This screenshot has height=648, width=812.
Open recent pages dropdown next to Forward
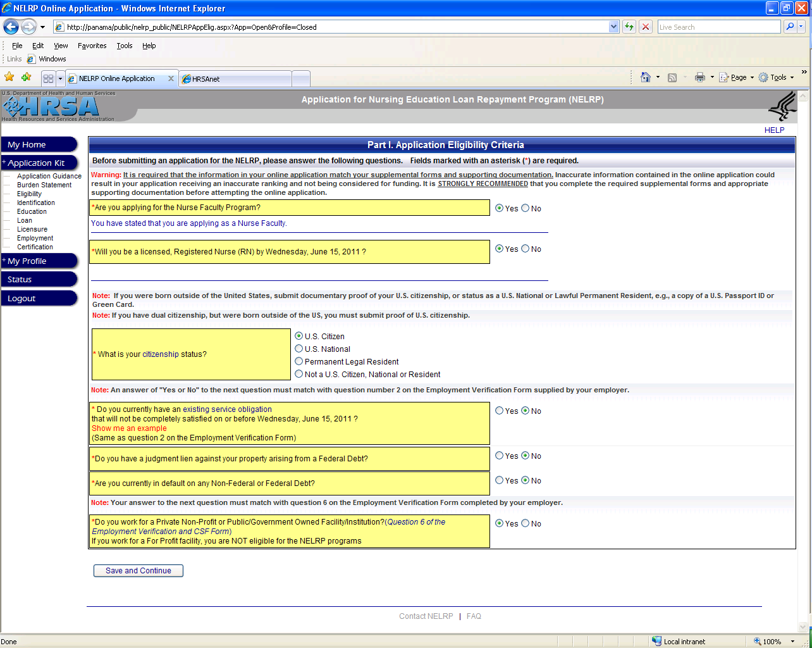pos(42,27)
